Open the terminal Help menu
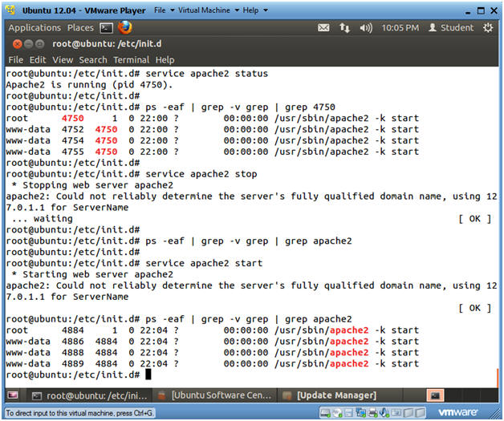Viewport: 504px width, 421px height. (165, 59)
